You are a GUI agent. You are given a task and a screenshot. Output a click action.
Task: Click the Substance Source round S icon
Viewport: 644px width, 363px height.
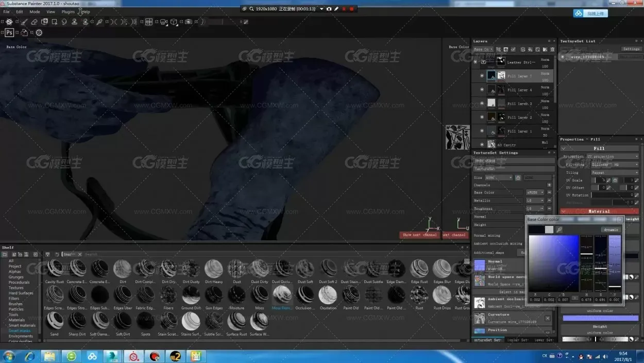[39, 32]
